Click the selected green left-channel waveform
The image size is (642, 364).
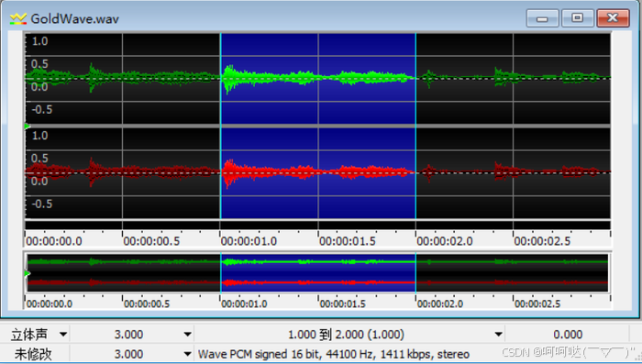tap(317, 78)
